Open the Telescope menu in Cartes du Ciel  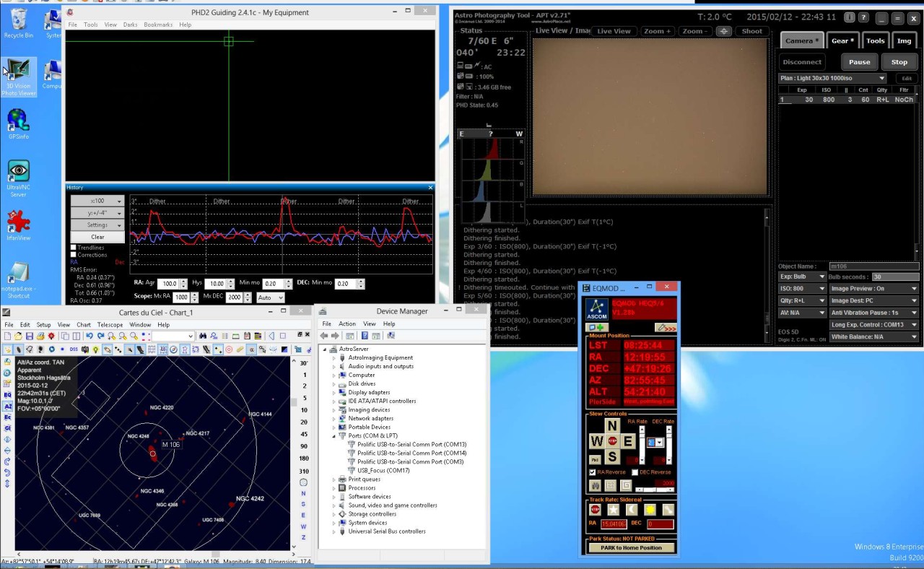click(x=110, y=325)
